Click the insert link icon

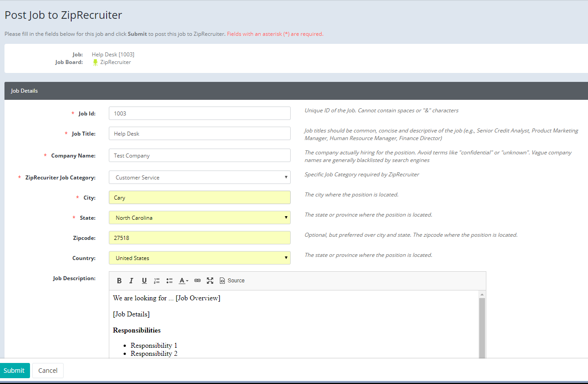(197, 281)
